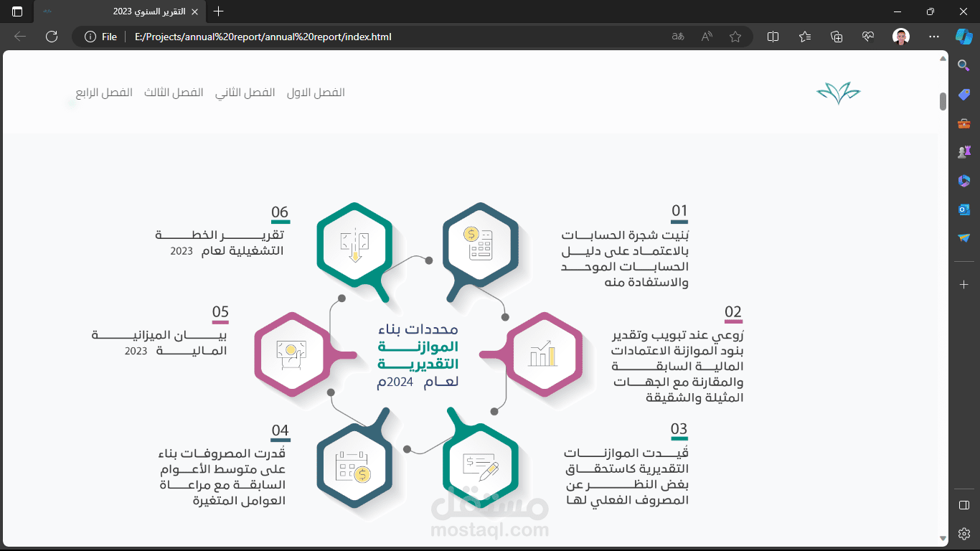980x551 pixels.
Task: Open split screen icon in toolbar
Action: 773,37
